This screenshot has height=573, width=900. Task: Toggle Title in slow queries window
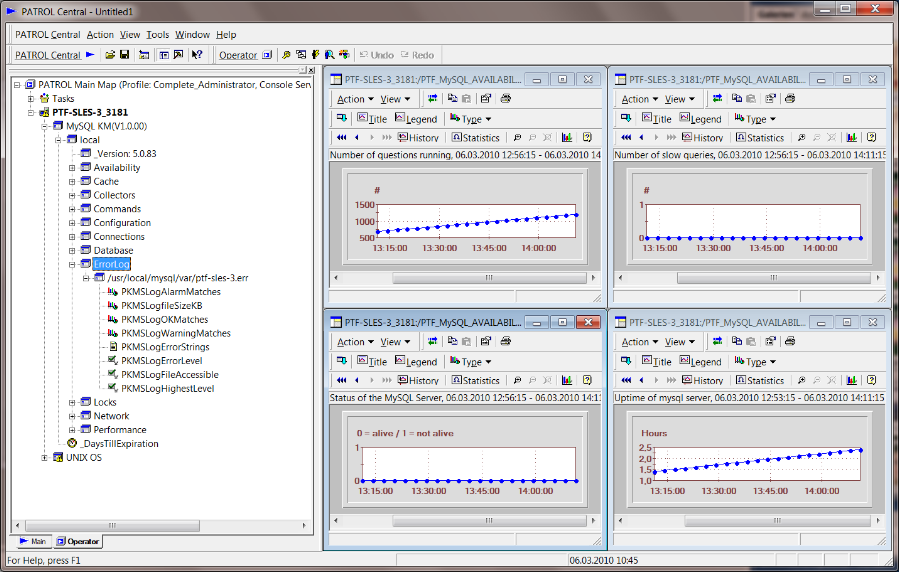click(x=657, y=119)
